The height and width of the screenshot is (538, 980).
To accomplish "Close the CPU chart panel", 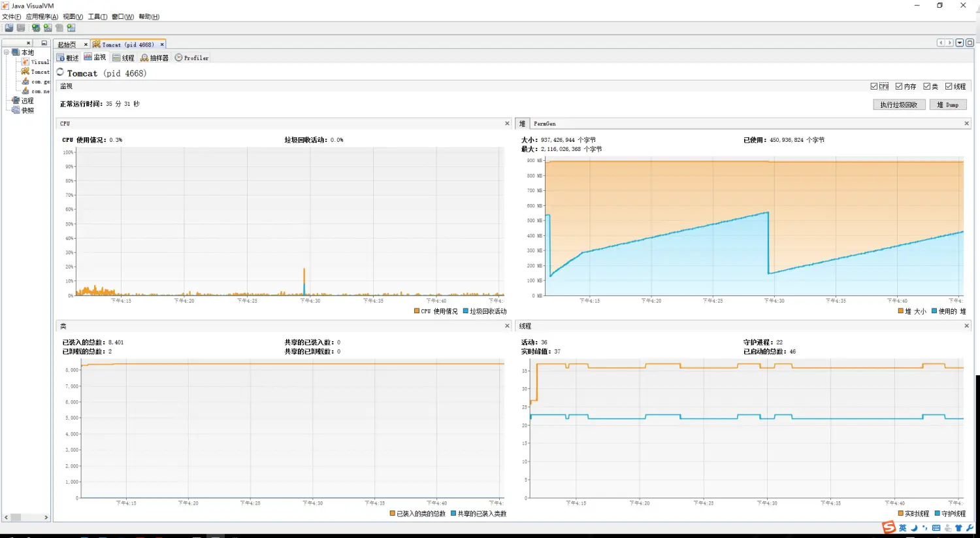I will pyautogui.click(x=507, y=124).
